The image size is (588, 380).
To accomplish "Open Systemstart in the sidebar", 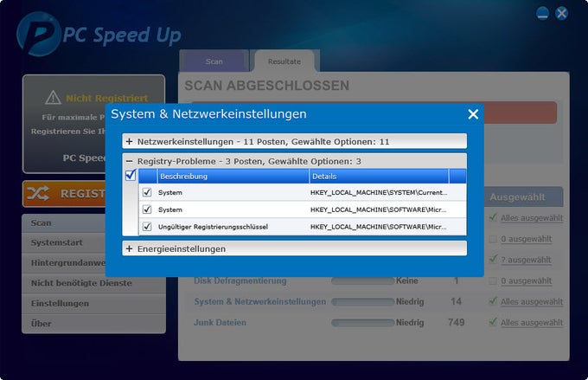I will pos(64,242).
